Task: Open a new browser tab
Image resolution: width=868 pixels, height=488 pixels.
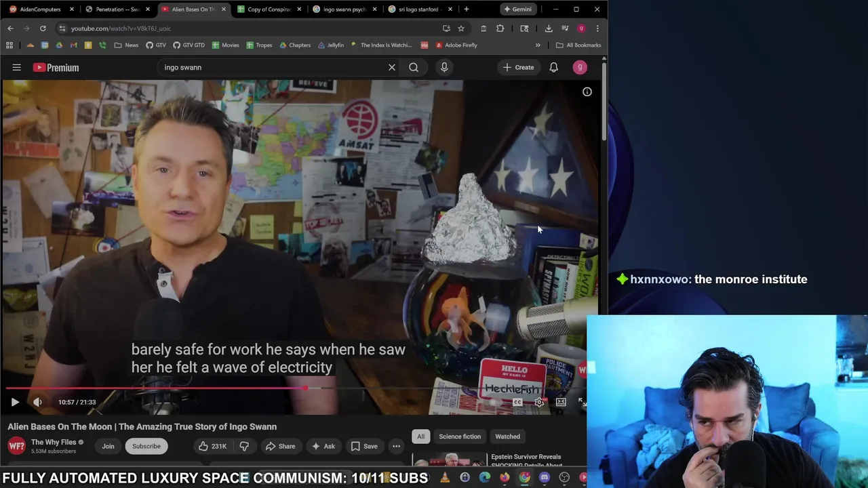Action: [x=466, y=9]
